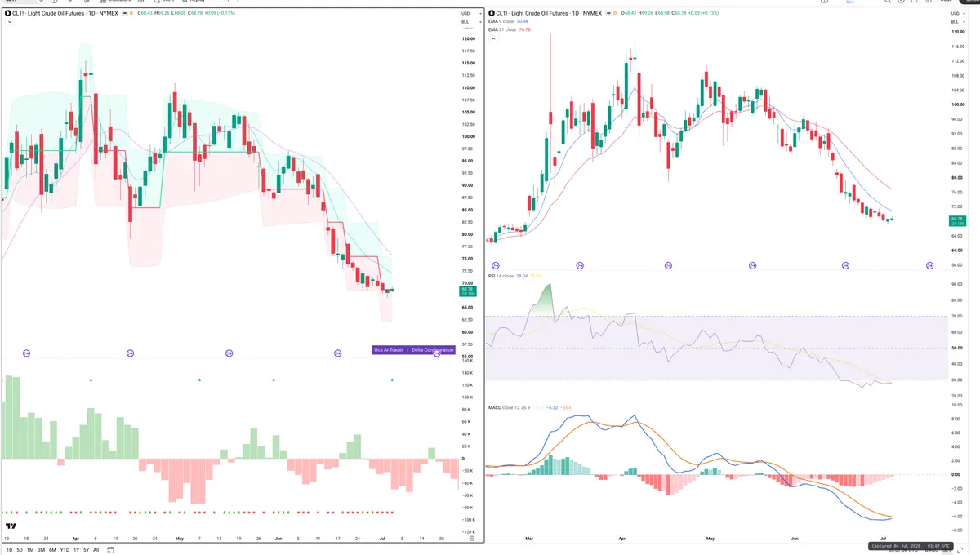Set time range to 5Y

(87, 550)
